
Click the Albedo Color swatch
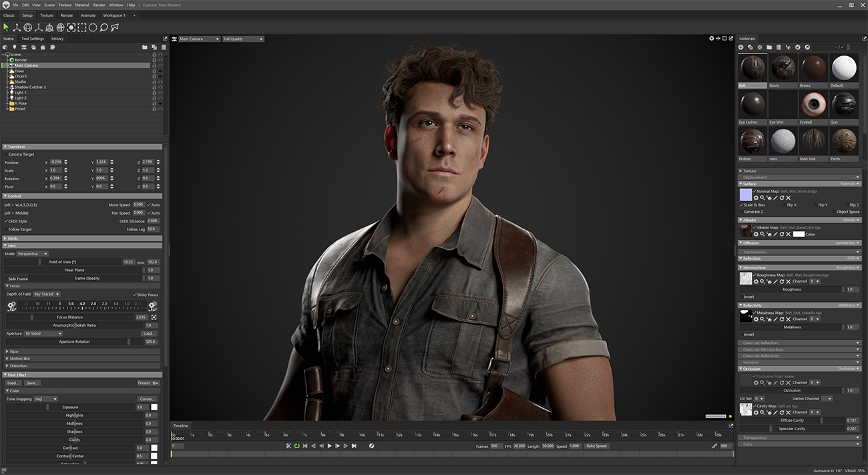click(x=799, y=234)
